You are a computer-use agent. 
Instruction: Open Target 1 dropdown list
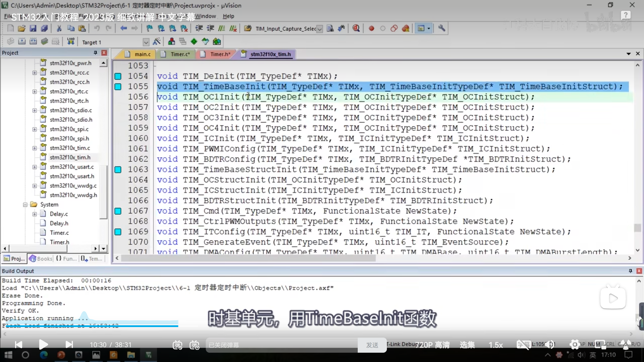[x=146, y=42]
